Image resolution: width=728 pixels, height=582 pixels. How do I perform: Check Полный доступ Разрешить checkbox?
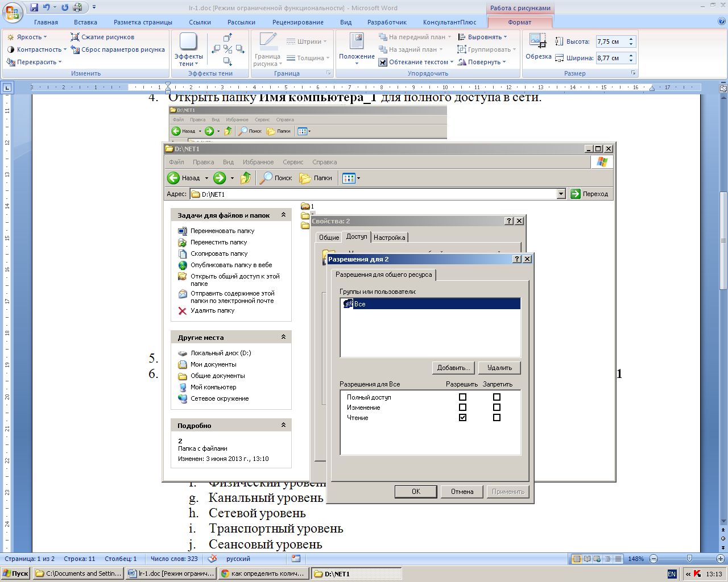click(462, 397)
